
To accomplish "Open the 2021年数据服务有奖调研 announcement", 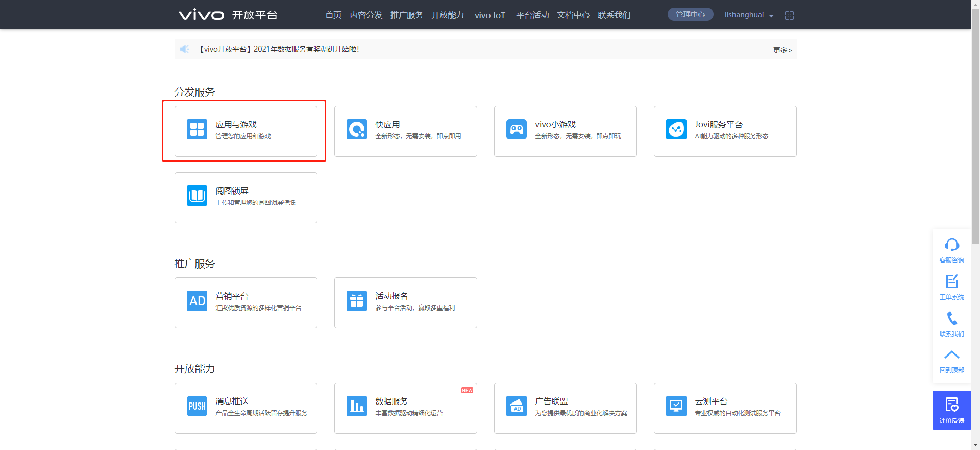I will click(x=279, y=49).
